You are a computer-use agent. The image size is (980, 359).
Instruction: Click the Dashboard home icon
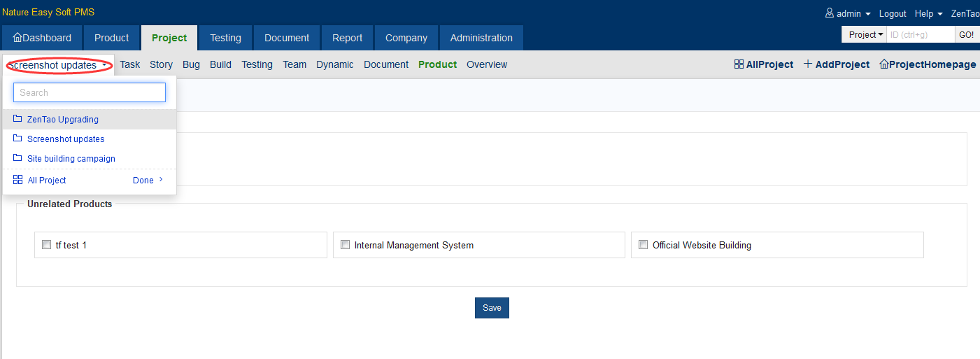[17, 38]
